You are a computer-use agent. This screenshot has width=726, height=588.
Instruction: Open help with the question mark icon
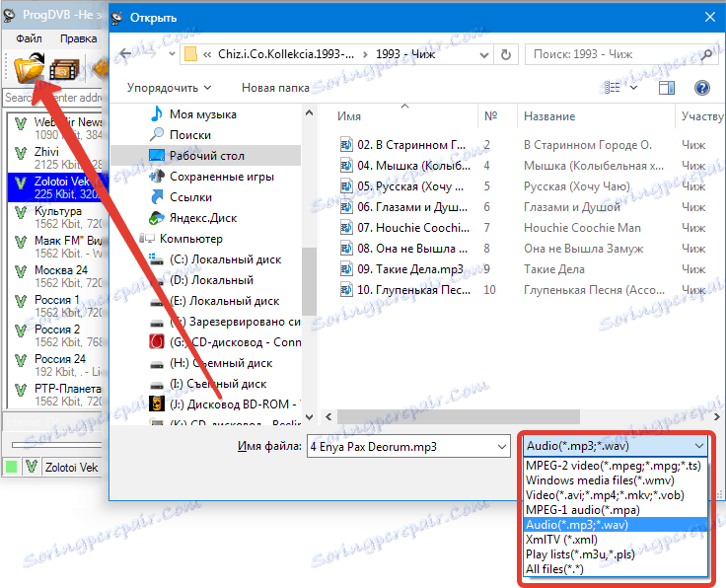pos(702,88)
